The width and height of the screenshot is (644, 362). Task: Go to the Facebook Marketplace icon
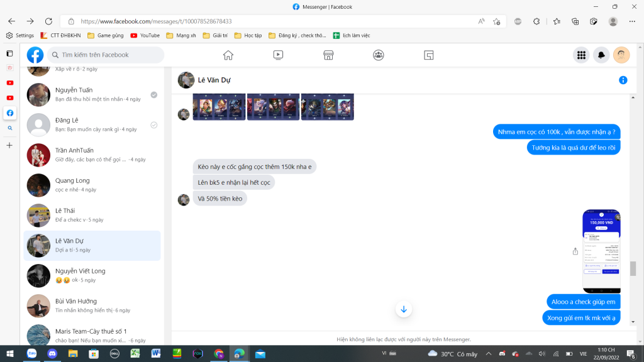click(328, 55)
